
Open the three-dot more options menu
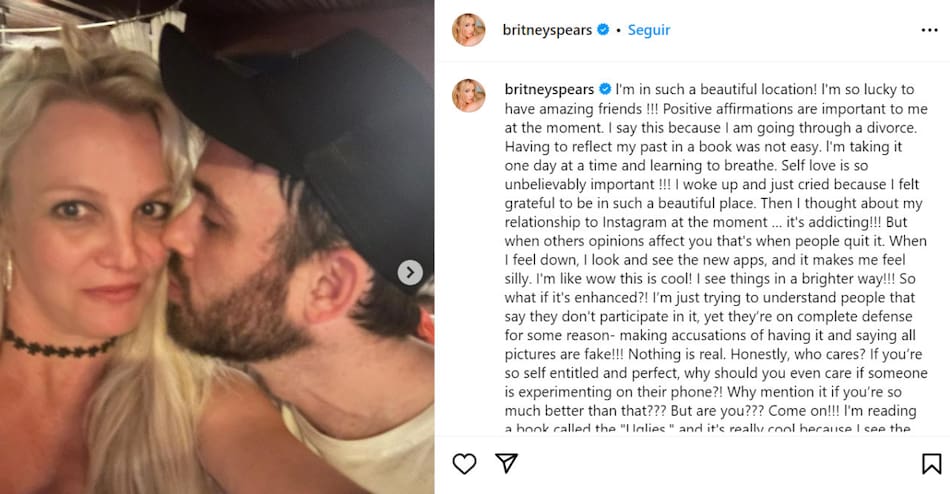coord(931,30)
